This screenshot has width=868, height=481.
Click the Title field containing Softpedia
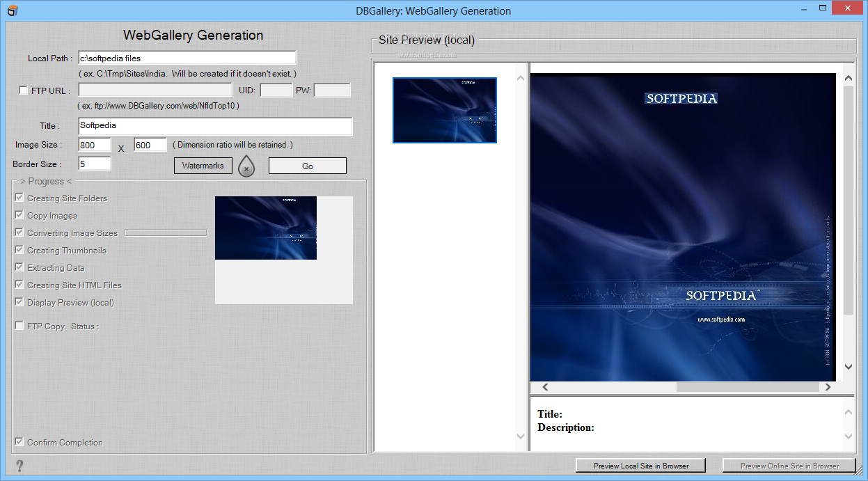pos(215,126)
